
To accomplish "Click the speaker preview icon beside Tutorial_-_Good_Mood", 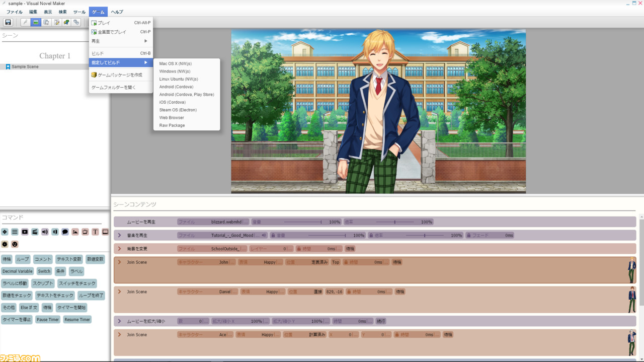I will [x=264, y=235].
